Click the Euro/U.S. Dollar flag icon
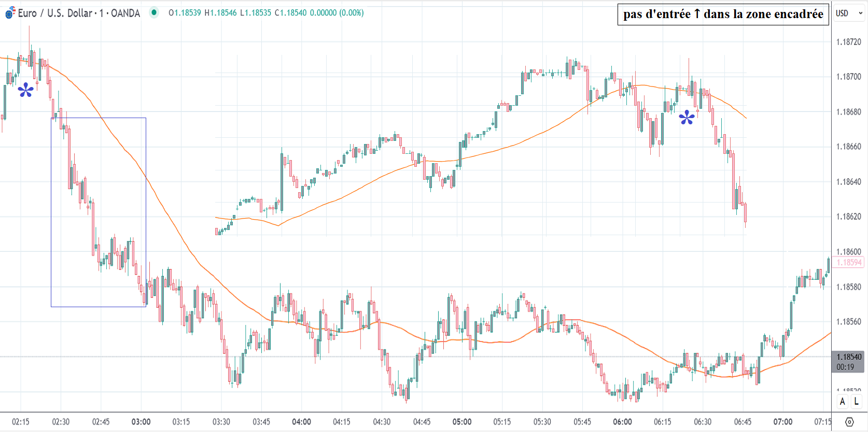Viewport: 868px width, 432px height. pyautogui.click(x=10, y=12)
